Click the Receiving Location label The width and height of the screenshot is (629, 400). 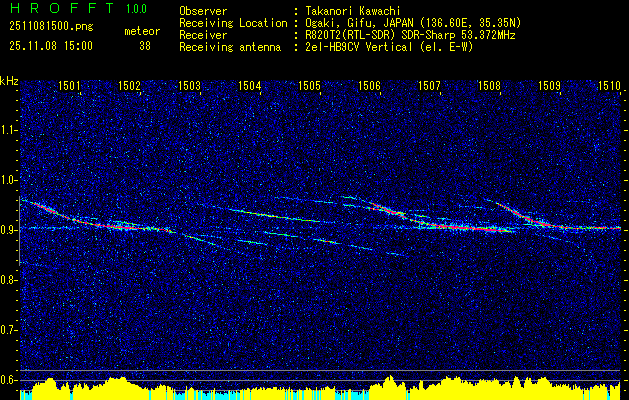233,24
